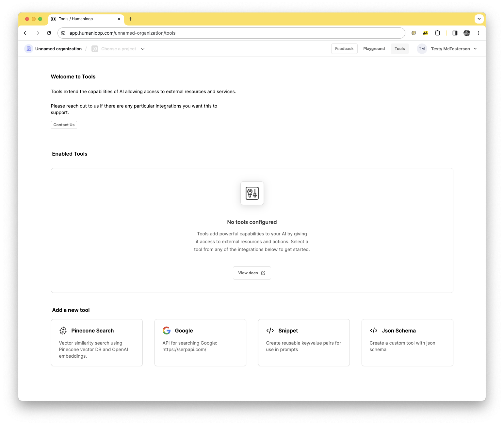Expand Testy McTesterson account menu chevron
504x425 pixels.
[x=475, y=49]
